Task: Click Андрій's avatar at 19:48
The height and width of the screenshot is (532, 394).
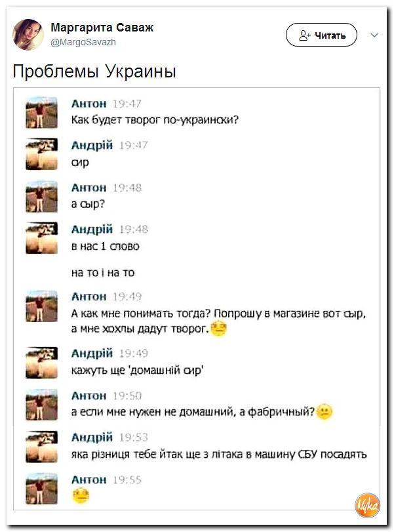Action: tap(42, 238)
